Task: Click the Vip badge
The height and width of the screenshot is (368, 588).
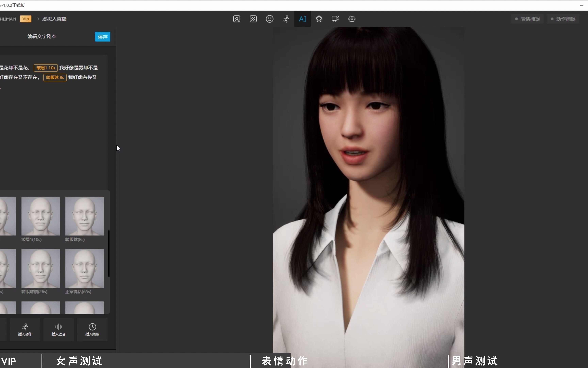Action: (x=26, y=19)
